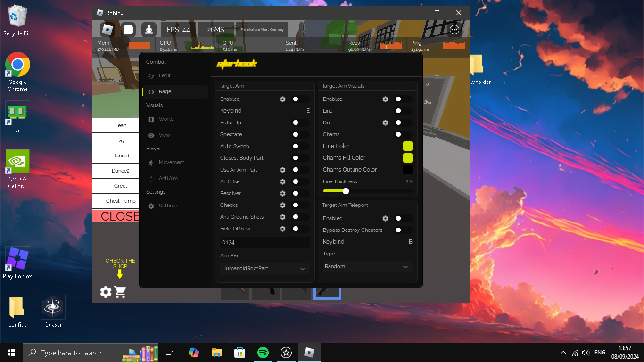Viewport: 644px width, 362px height.
Task: Open gear settings for Dot visual
Action: pos(385,123)
